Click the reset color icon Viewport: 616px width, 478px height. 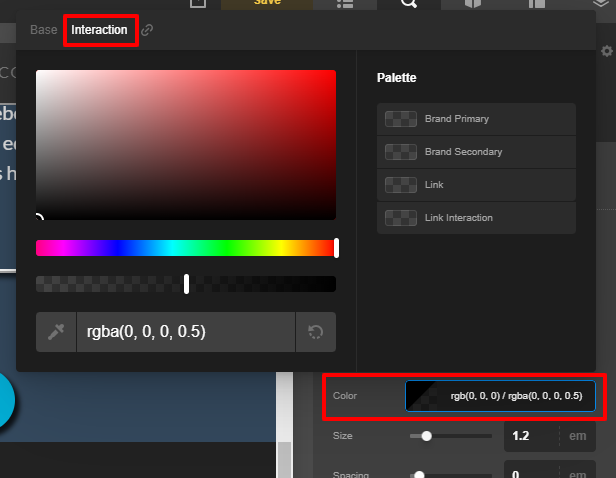(316, 332)
